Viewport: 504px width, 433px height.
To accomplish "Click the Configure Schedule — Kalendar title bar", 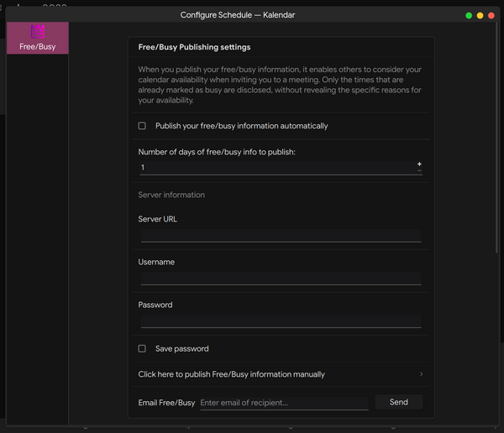I will click(239, 15).
